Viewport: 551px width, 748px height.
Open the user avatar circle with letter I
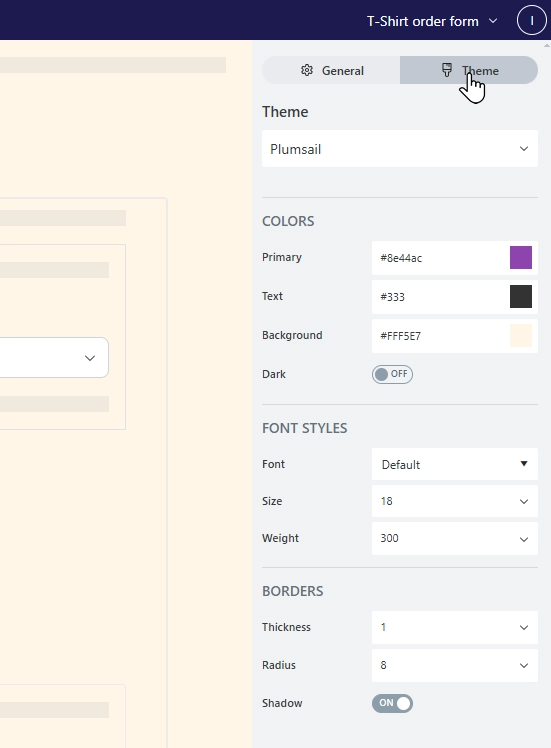click(x=531, y=21)
